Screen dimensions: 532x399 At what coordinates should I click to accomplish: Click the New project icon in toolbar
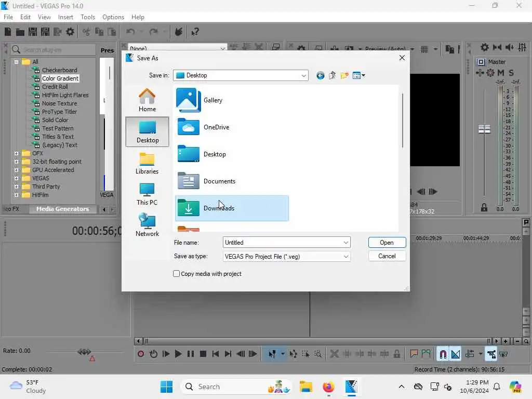[x=7, y=32]
